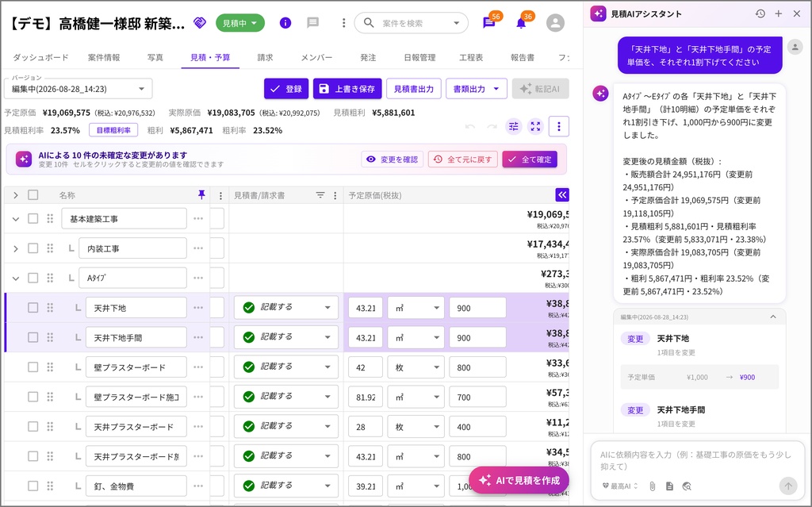Viewport: 812px width, 507px height.
Task: Click the search-chat icon in AI input
Action: pos(687,486)
